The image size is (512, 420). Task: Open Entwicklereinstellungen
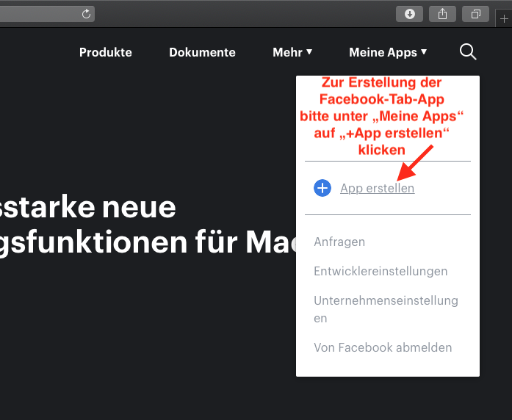coord(381,271)
